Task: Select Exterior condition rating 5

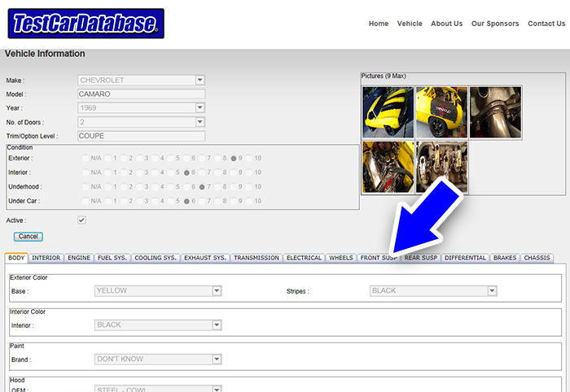Action: point(171,159)
